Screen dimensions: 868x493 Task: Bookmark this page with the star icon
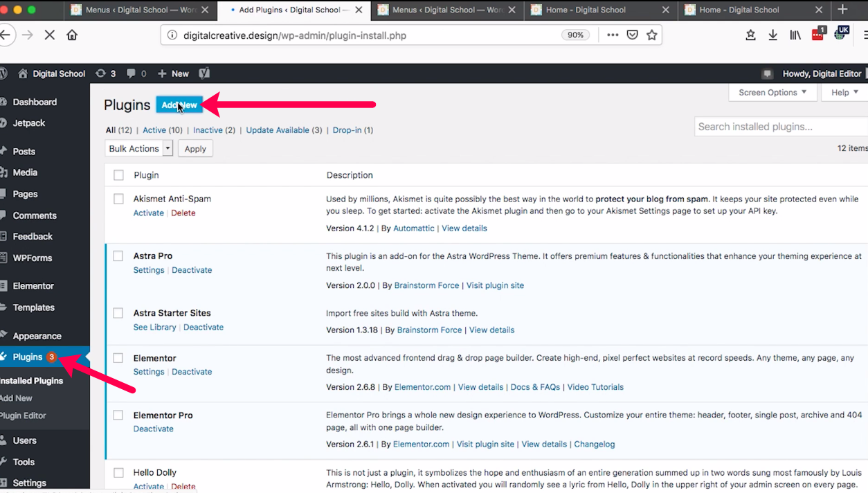click(651, 35)
